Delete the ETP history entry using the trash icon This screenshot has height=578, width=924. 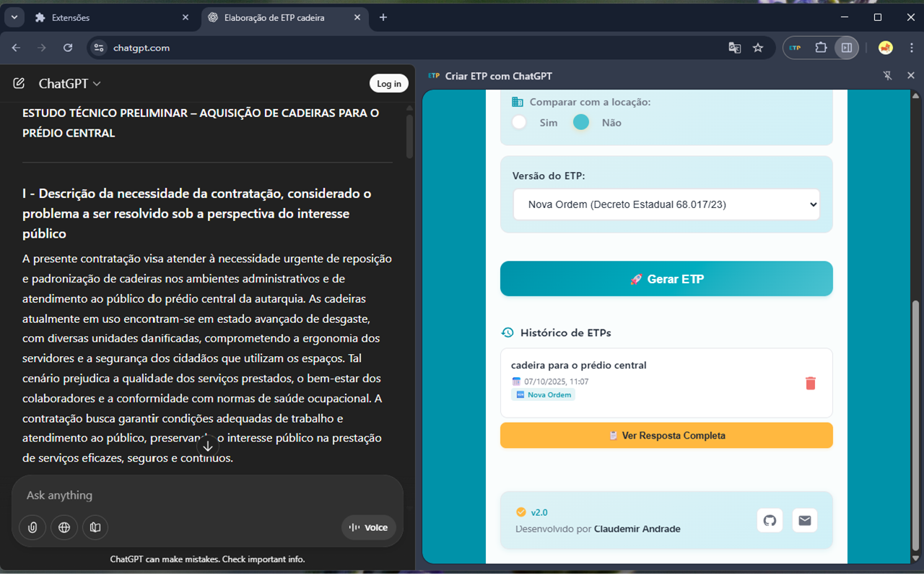point(810,384)
